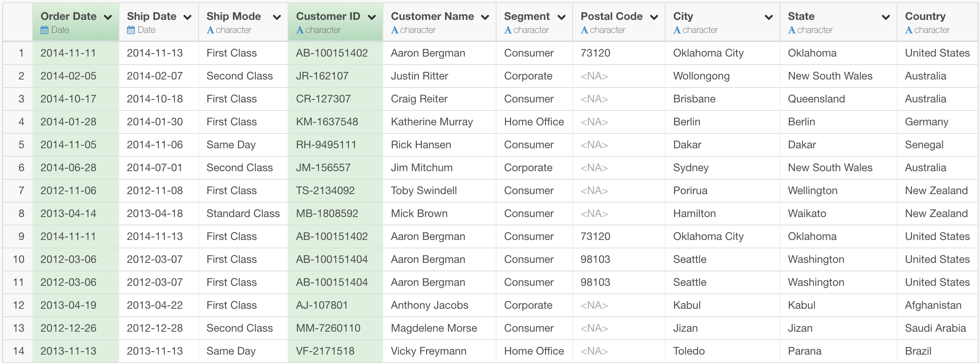Screen dimensions: 980x363
Task: Click the character type icon under Segment
Action: point(508,30)
